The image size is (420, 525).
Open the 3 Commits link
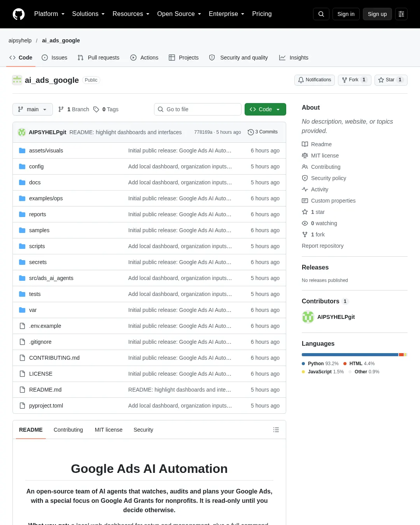(x=263, y=132)
